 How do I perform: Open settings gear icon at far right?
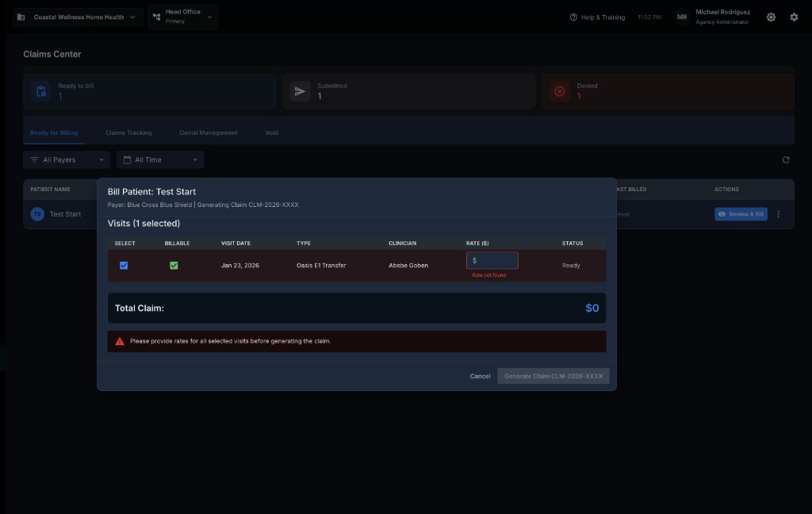(x=794, y=17)
